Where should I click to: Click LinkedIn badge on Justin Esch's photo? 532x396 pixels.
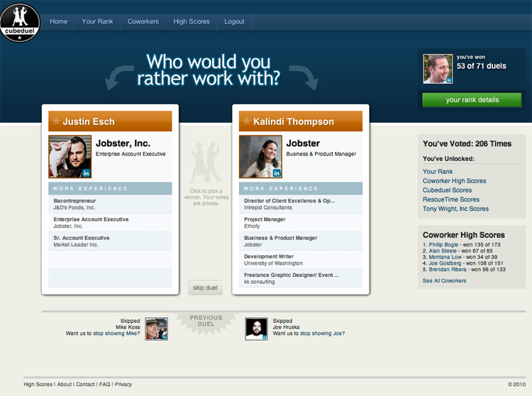[87, 172]
